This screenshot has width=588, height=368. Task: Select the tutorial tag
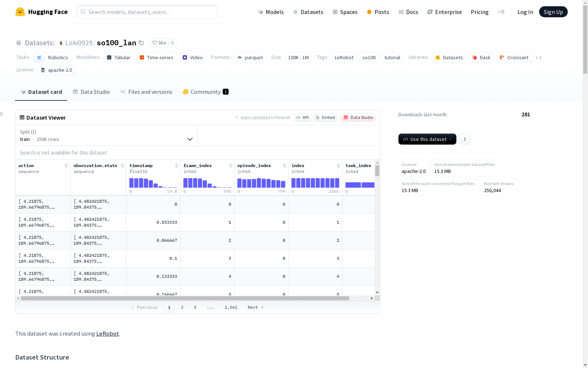pyautogui.click(x=392, y=57)
